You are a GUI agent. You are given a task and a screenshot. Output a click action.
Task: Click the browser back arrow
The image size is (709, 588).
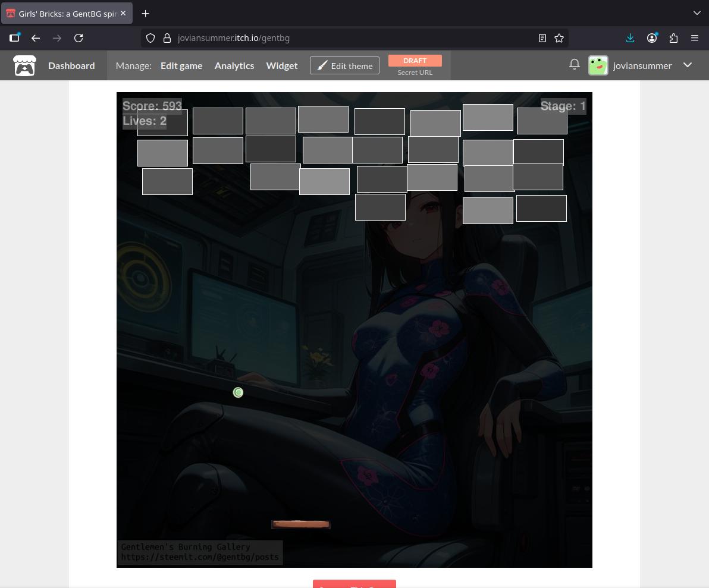(x=36, y=37)
